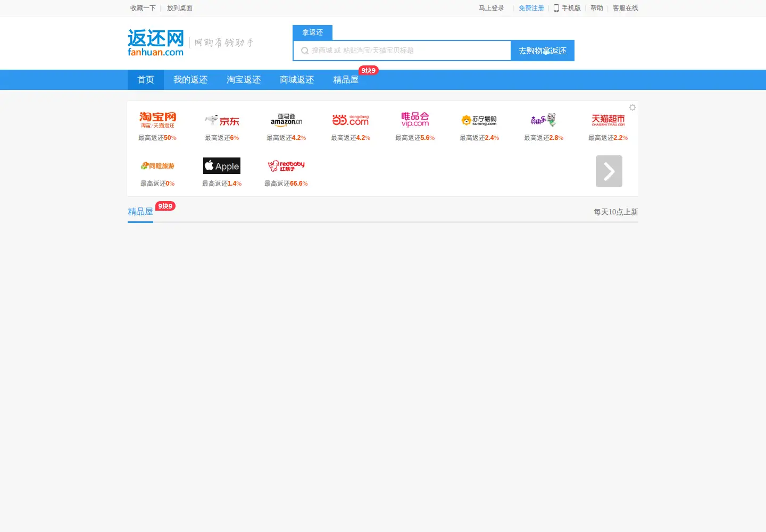The height and width of the screenshot is (532, 766).
Task: Open the Suning store logo
Action: coord(479,120)
